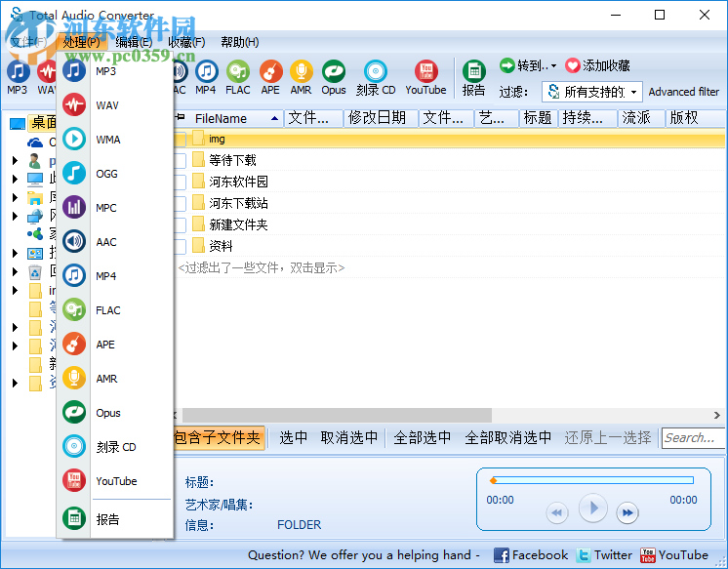
Task: Check the box for 河东下载站 folder
Action: (x=181, y=203)
